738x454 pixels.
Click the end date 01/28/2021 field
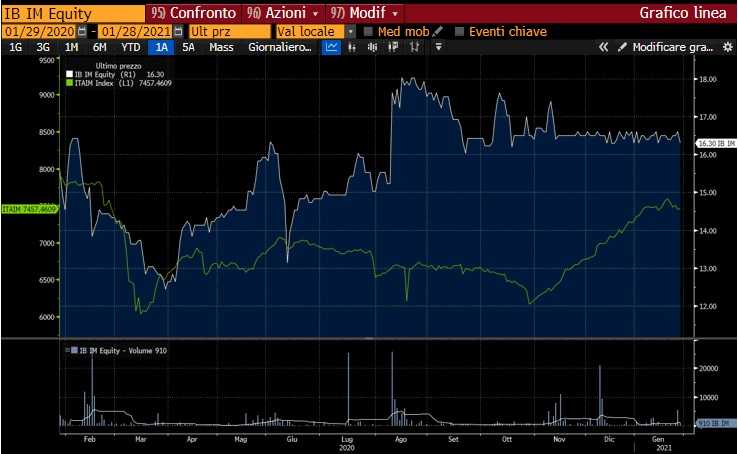[x=136, y=32]
